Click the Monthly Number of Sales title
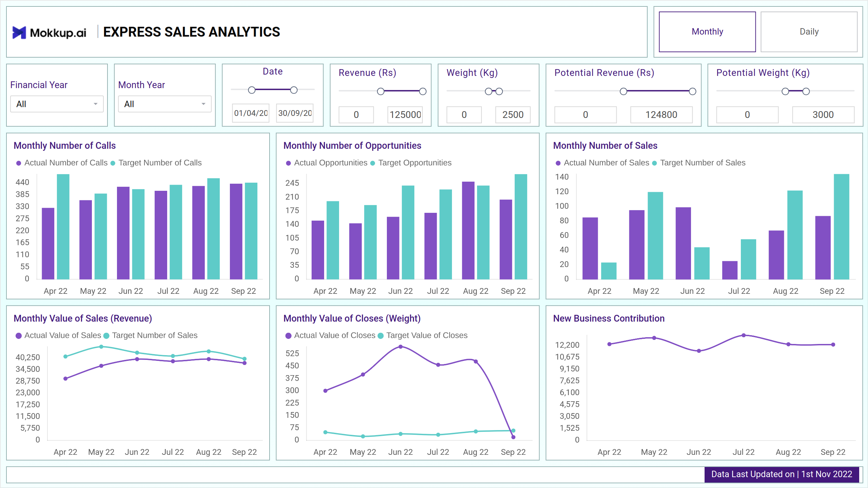Screen dimensions: 868x488 point(605,146)
